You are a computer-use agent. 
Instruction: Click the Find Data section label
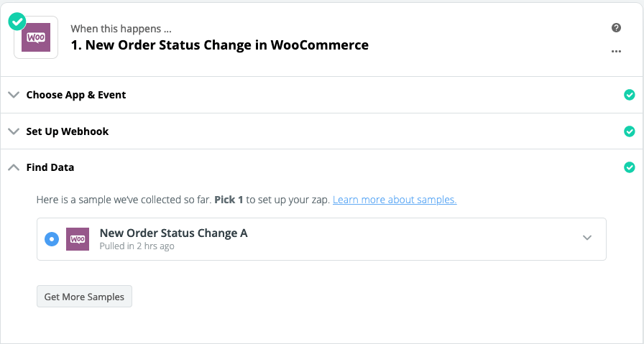coord(50,167)
